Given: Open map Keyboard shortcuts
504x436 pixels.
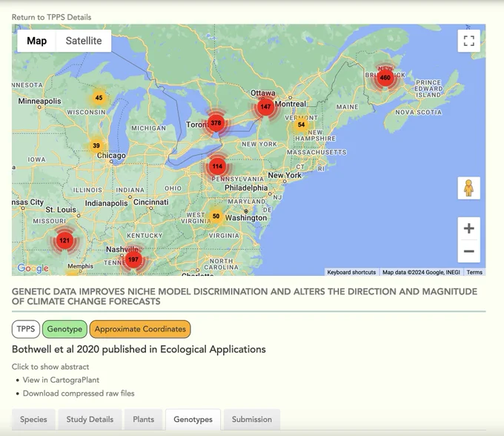Looking at the screenshot, I should click(x=351, y=272).
